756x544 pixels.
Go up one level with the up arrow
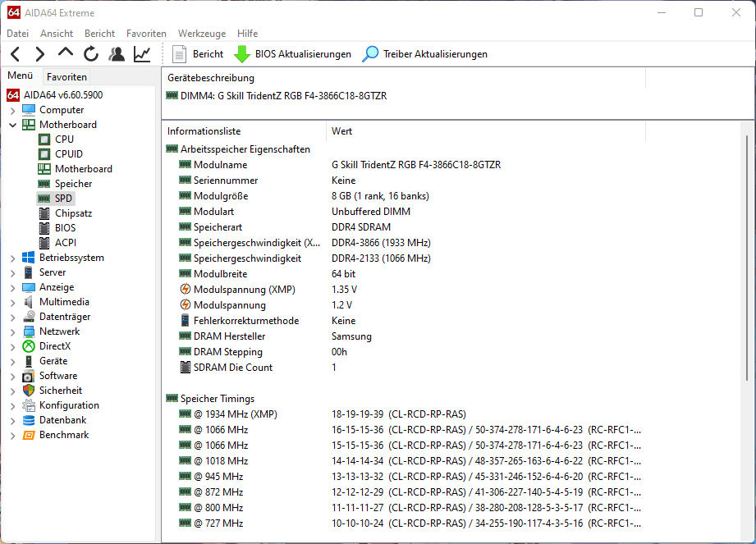pos(66,53)
